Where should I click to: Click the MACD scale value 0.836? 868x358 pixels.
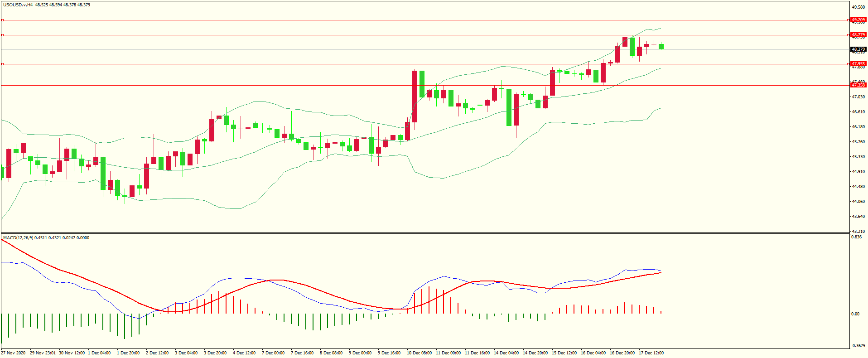click(857, 237)
